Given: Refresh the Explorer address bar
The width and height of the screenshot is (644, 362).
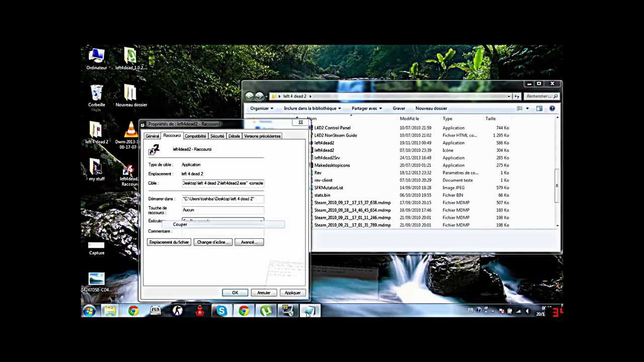Looking at the screenshot, I should tap(517, 96).
